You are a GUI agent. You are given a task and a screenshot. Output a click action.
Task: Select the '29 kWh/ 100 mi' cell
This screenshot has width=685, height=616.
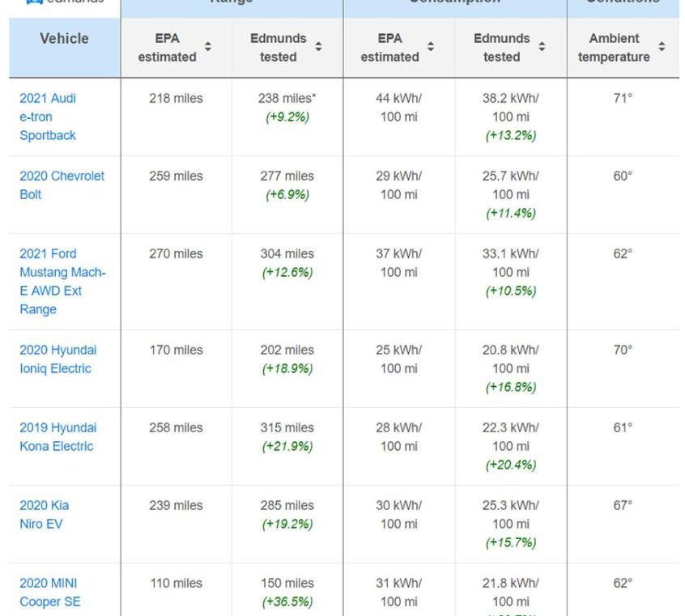(399, 185)
